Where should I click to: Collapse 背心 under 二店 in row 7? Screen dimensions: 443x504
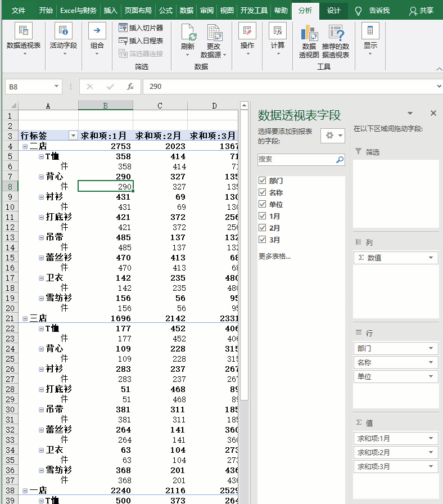coord(41,177)
